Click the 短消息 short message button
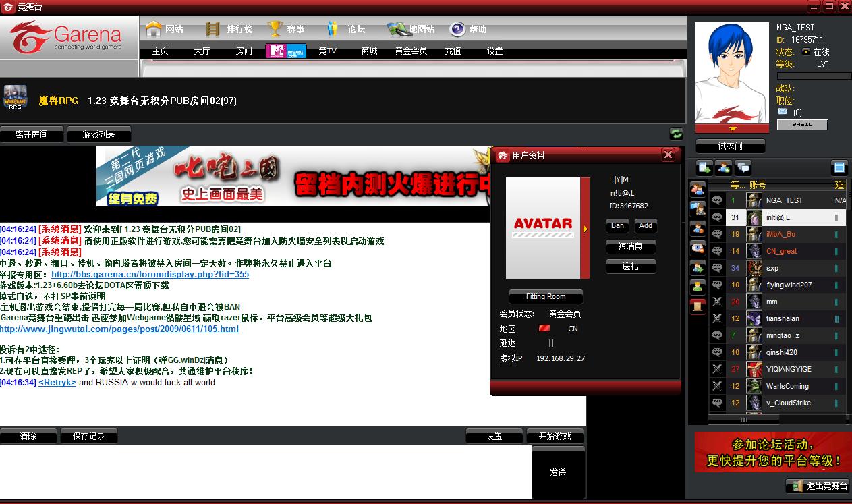 coord(631,246)
